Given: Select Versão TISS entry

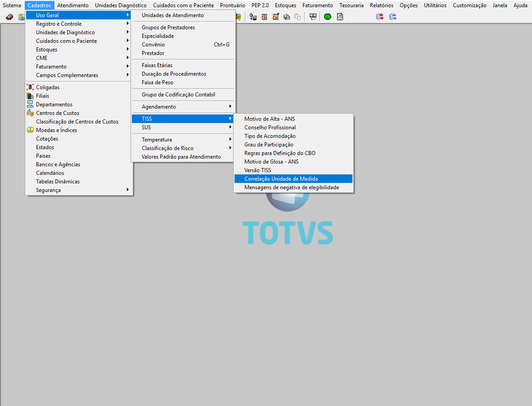Looking at the screenshot, I should [x=293, y=170].
